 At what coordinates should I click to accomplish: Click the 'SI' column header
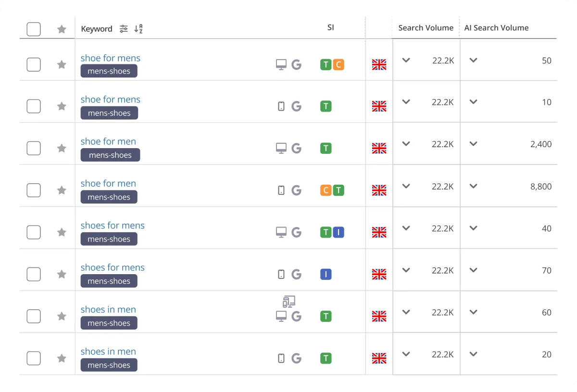[x=331, y=27]
